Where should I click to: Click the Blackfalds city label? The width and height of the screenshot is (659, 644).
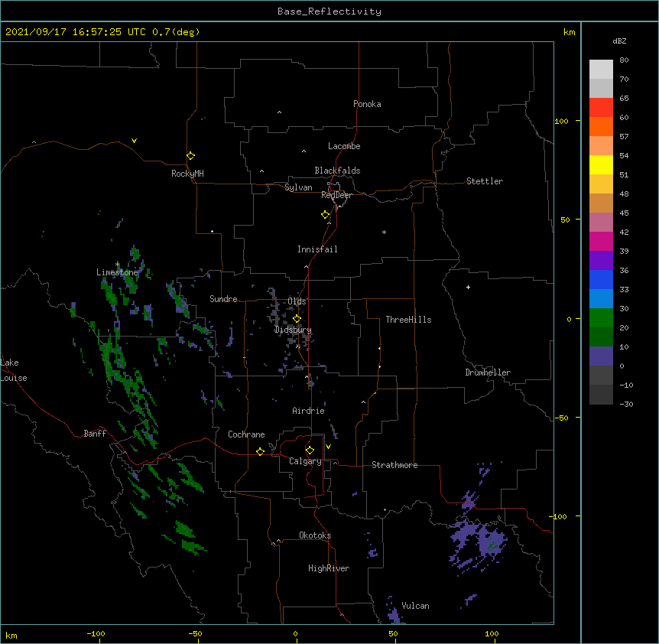click(337, 171)
